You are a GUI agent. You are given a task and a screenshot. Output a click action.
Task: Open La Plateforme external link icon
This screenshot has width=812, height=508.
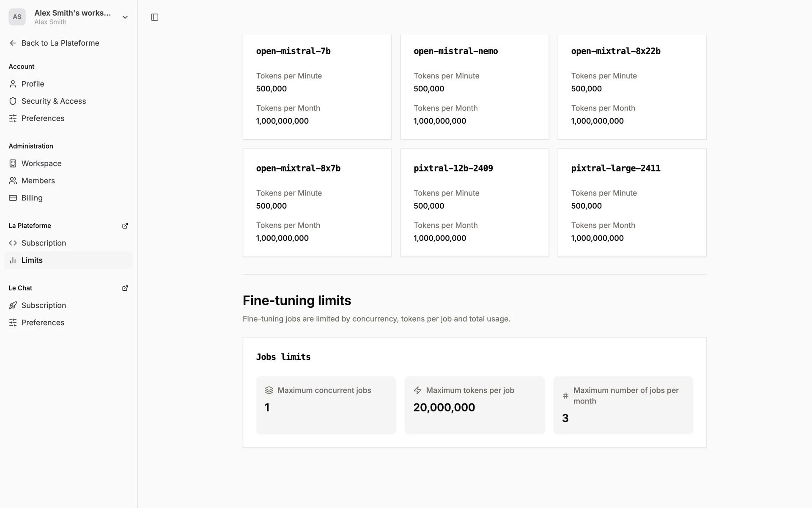pos(125,226)
